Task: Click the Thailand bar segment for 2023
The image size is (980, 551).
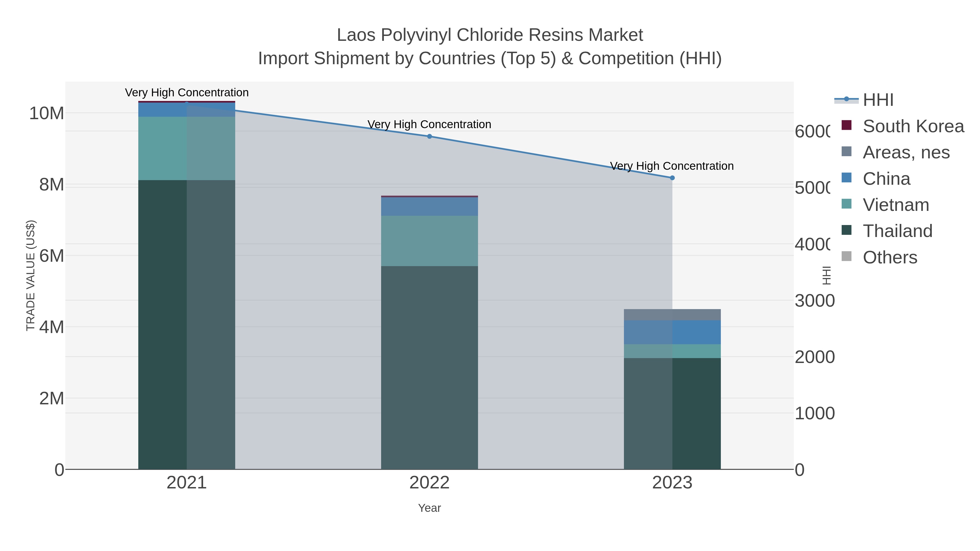Action: point(672,413)
